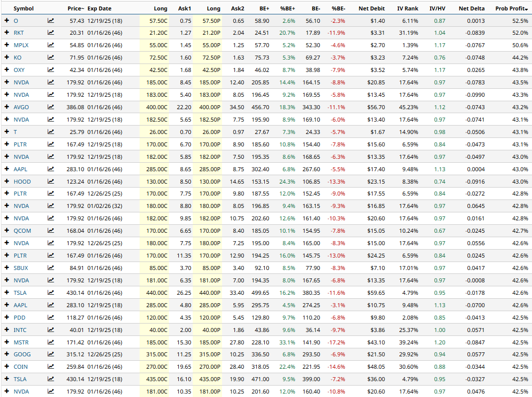The height and width of the screenshot is (397, 532).
Task: Select IV Rank value 31.19%
Action: [x=408, y=33]
